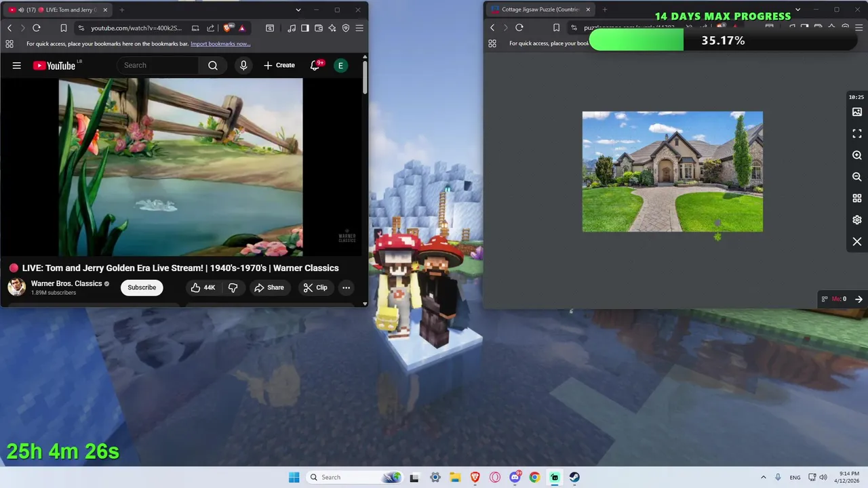Screen dimensions: 868x488
Task: Open Google Chrome from the taskbar
Action: (x=534, y=477)
